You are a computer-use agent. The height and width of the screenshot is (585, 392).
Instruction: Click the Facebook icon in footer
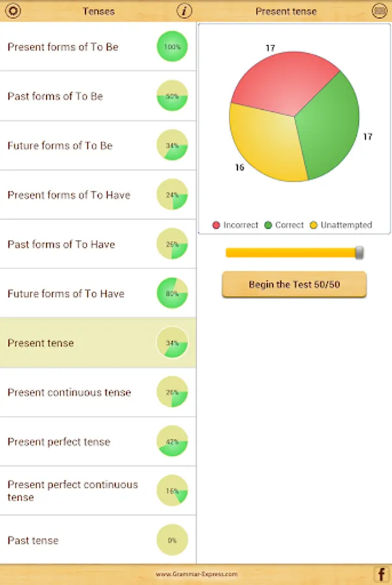pyautogui.click(x=381, y=574)
